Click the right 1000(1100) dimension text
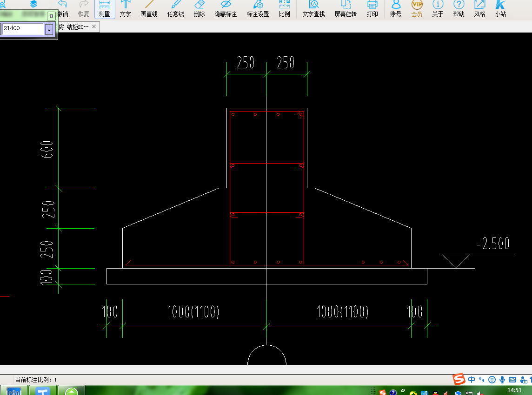Viewport: 532px width, 395px height. coord(342,312)
